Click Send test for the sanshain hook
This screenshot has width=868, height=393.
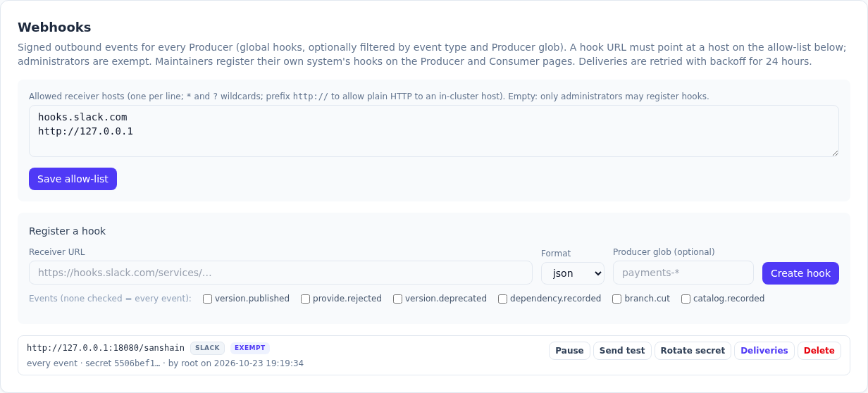[622, 351]
